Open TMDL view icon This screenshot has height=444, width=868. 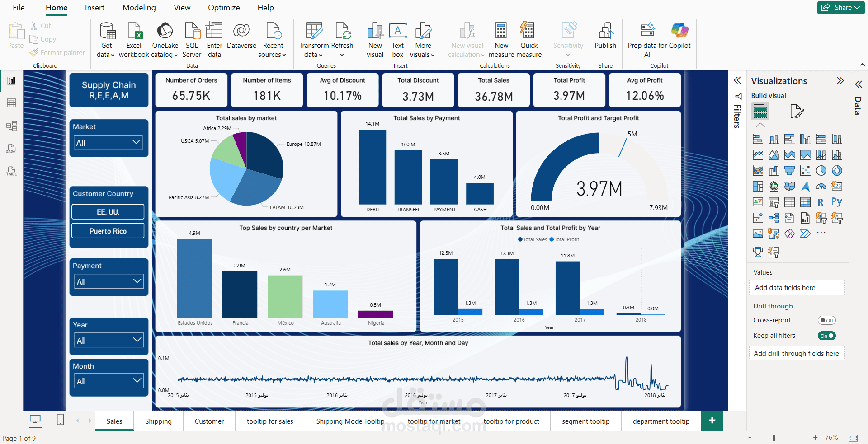(x=11, y=171)
